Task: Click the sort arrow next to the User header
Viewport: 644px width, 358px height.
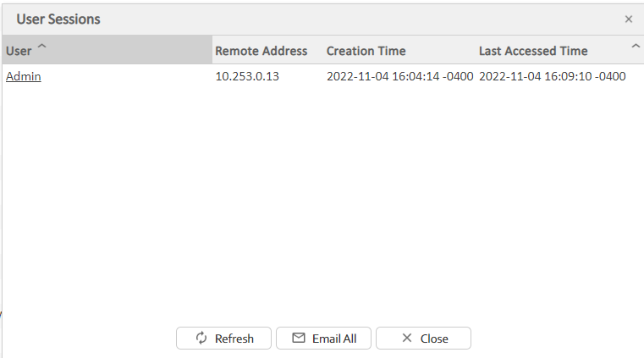Action: [x=41, y=48]
